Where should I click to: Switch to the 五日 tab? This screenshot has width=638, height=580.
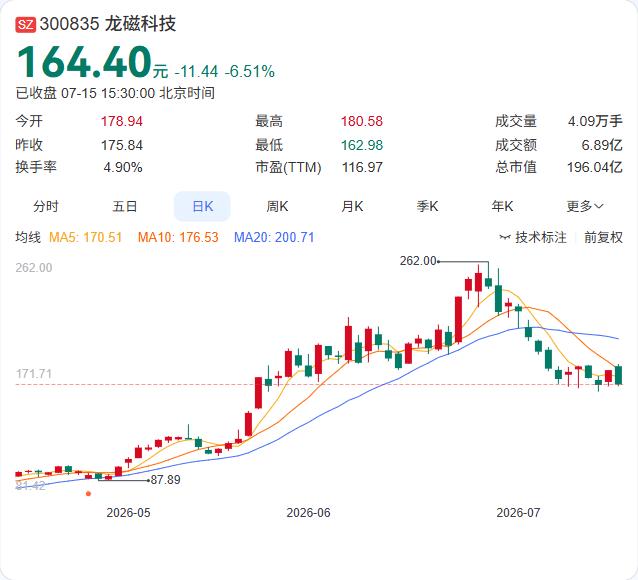pyautogui.click(x=124, y=206)
